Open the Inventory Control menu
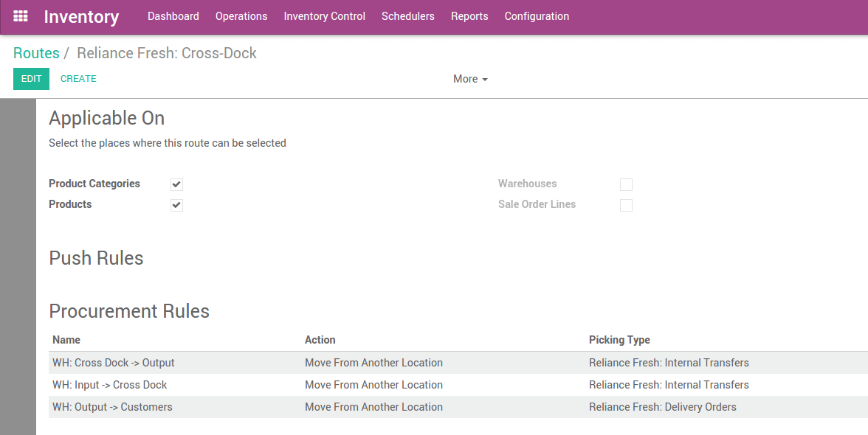 point(324,15)
